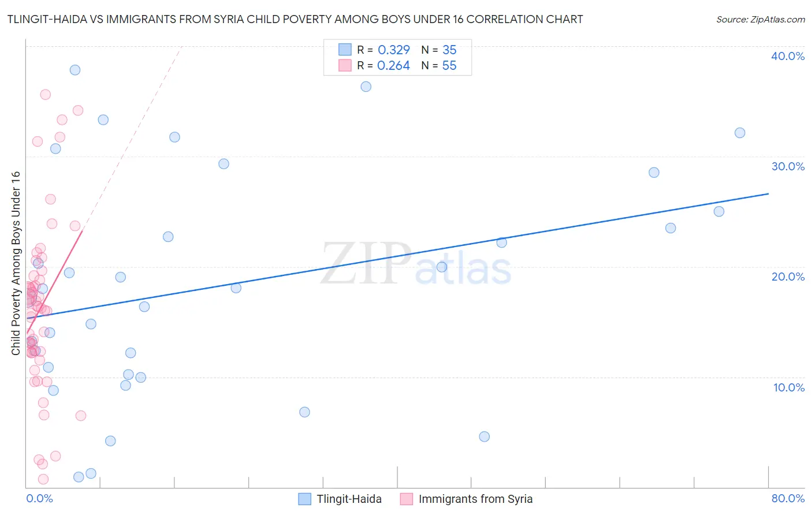
Task: Click the solid pink regression line
Action: point(54,283)
